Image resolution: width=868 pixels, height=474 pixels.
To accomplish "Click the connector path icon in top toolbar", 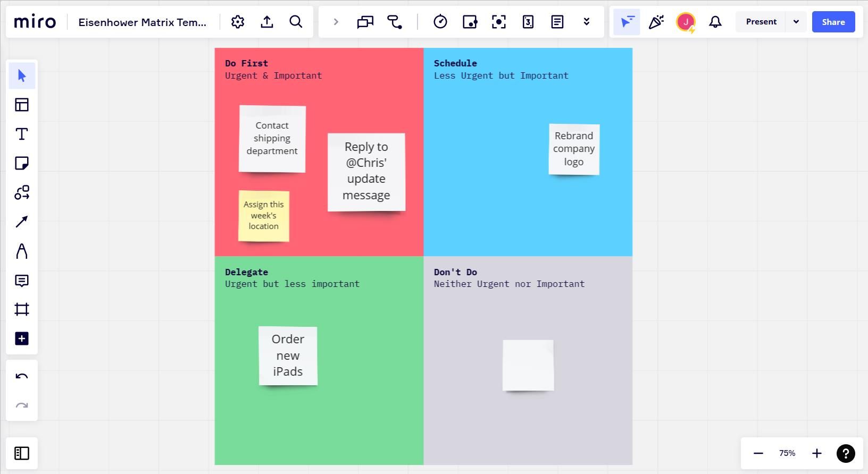I will [x=395, y=22].
